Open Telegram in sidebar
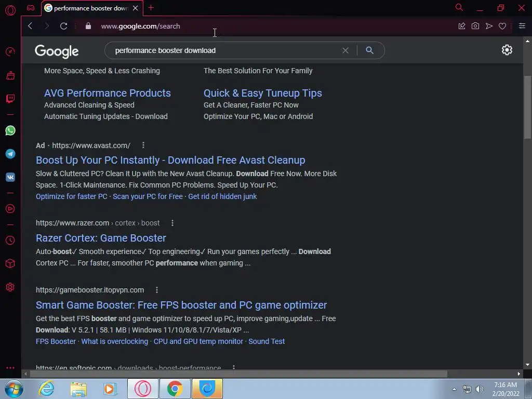Viewport: 532px width, 399px height. click(10, 154)
